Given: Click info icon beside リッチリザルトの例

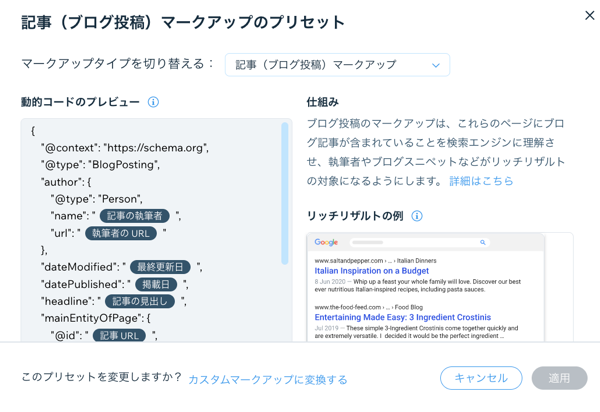Looking at the screenshot, I should pos(417,216).
